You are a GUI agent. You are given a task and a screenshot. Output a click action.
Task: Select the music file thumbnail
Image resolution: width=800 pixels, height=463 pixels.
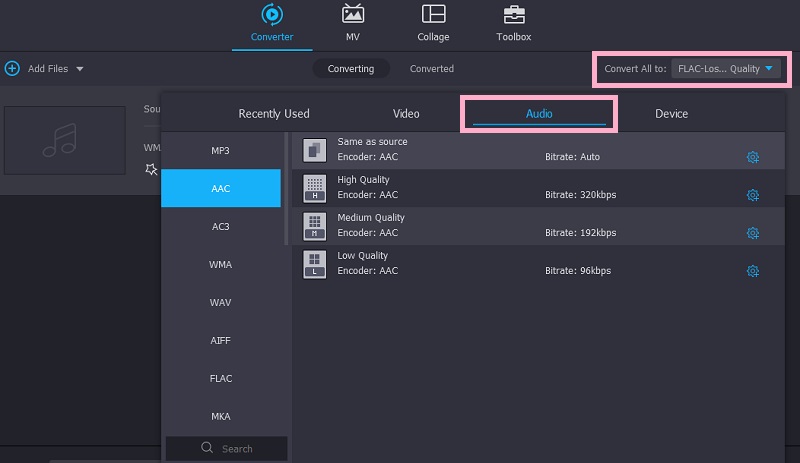[x=65, y=140]
